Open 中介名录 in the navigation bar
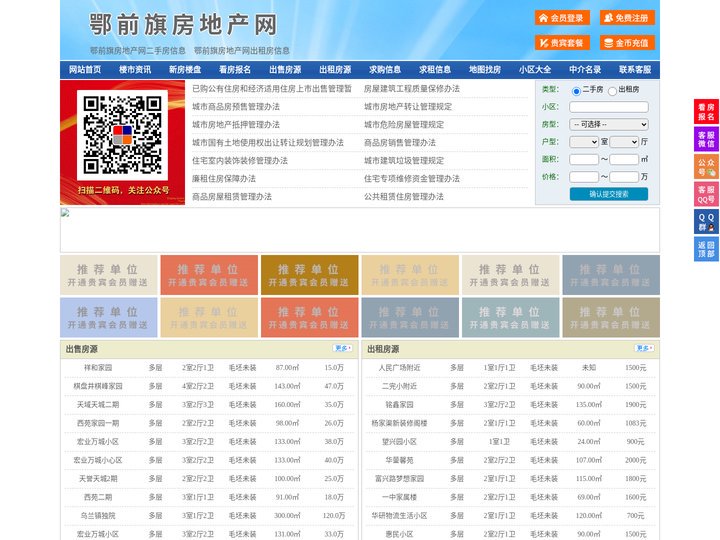The height and width of the screenshot is (540, 720). click(585, 70)
